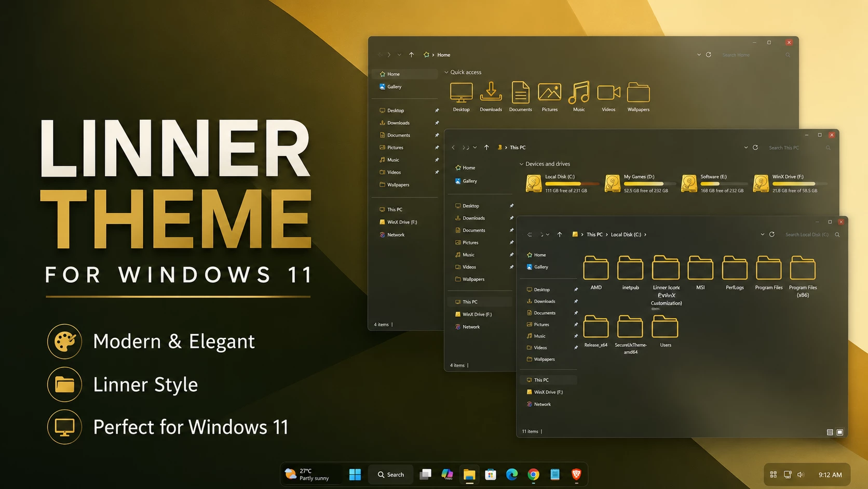
Task: Click Search Local Disk (C:) field
Action: pyautogui.click(x=812, y=234)
